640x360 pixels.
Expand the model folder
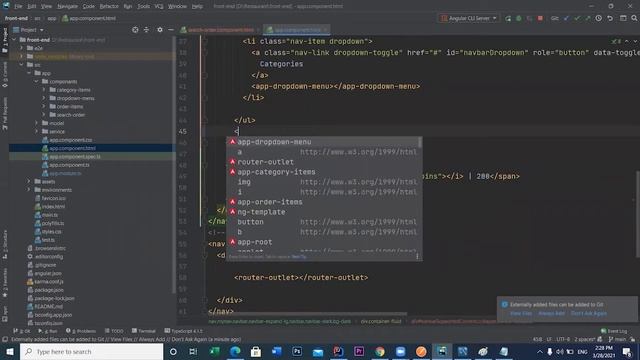[36, 123]
